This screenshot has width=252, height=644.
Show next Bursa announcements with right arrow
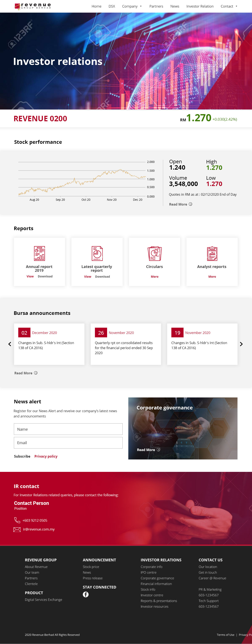coord(241,344)
